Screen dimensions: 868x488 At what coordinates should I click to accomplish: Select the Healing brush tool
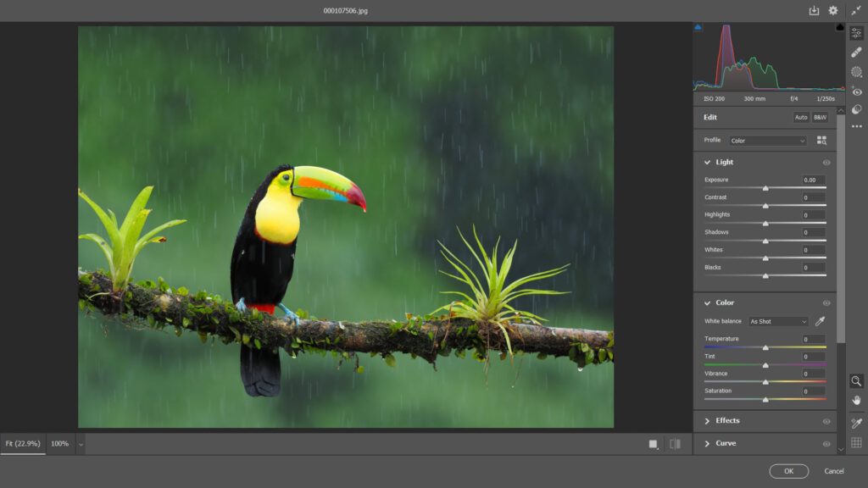pos(856,52)
